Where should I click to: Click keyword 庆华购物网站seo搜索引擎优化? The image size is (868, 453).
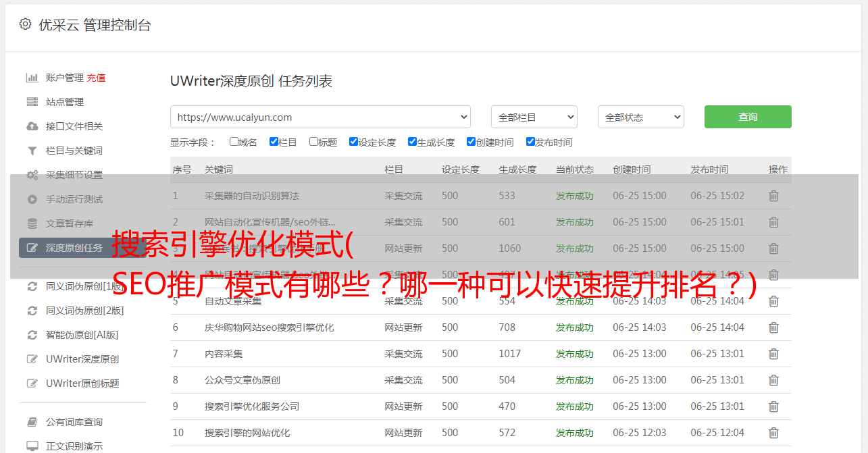pos(270,327)
